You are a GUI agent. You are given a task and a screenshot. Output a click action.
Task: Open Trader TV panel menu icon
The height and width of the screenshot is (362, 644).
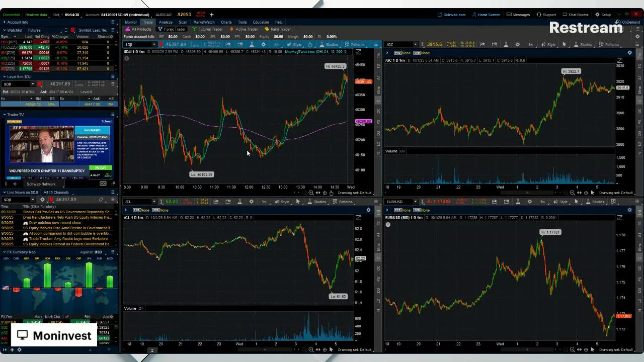point(113,115)
